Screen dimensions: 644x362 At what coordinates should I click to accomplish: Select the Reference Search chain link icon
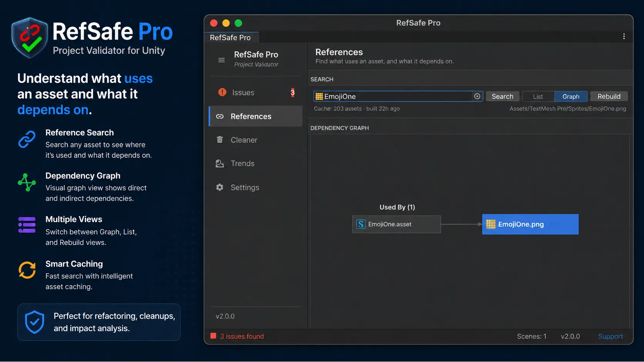click(27, 139)
